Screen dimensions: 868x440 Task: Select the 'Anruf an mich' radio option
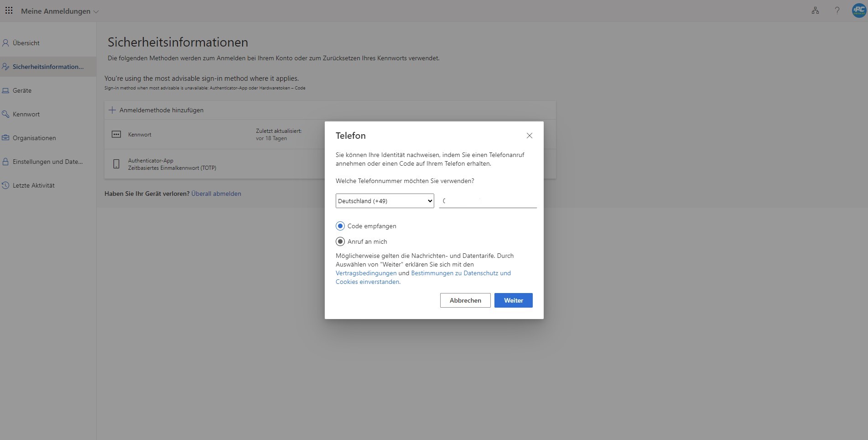tap(340, 241)
